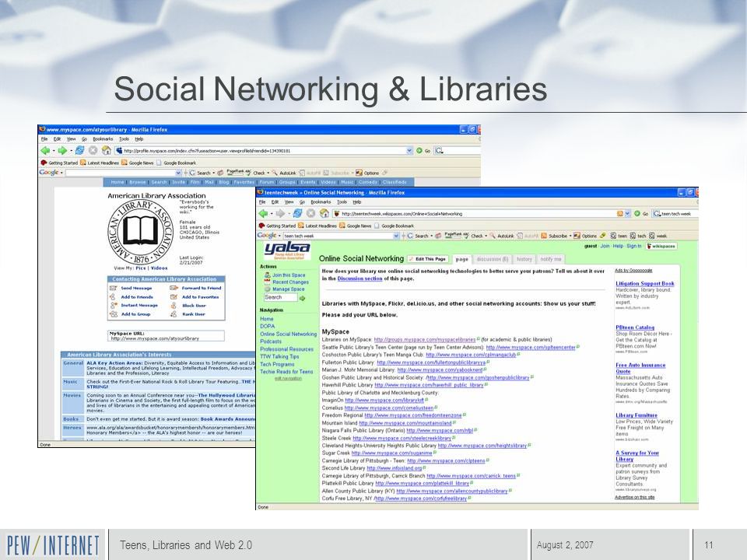Click the wikispaces button at the wiki's top right
The width and height of the screenshot is (747, 560).
click(661, 247)
